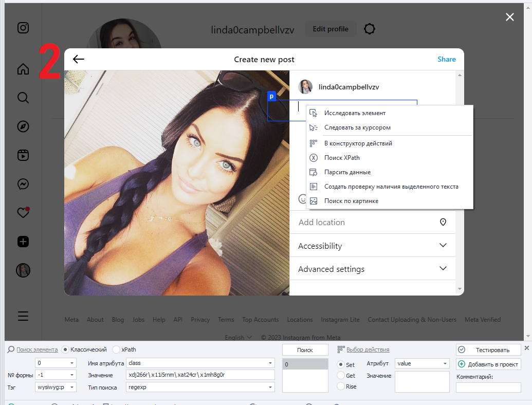Expand Advanced settings section
The image size is (532, 405).
coord(372,269)
